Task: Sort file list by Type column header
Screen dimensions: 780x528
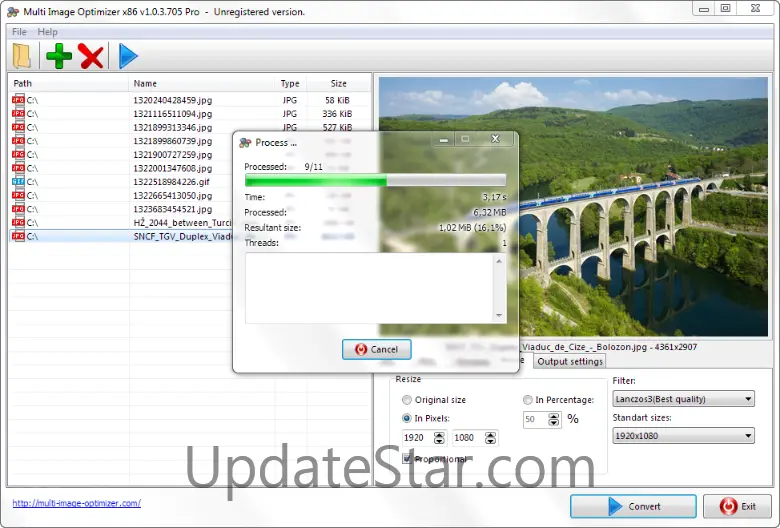Action: [x=290, y=83]
